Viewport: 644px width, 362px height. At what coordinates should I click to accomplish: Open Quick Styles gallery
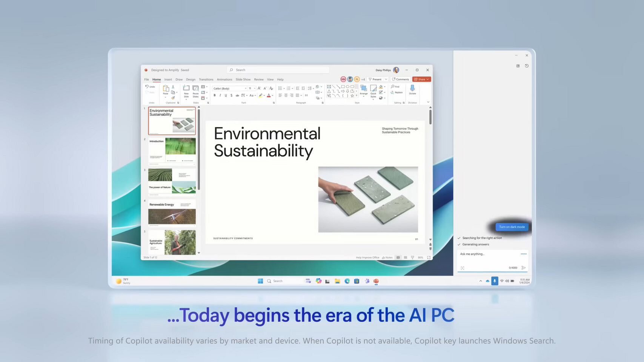373,91
